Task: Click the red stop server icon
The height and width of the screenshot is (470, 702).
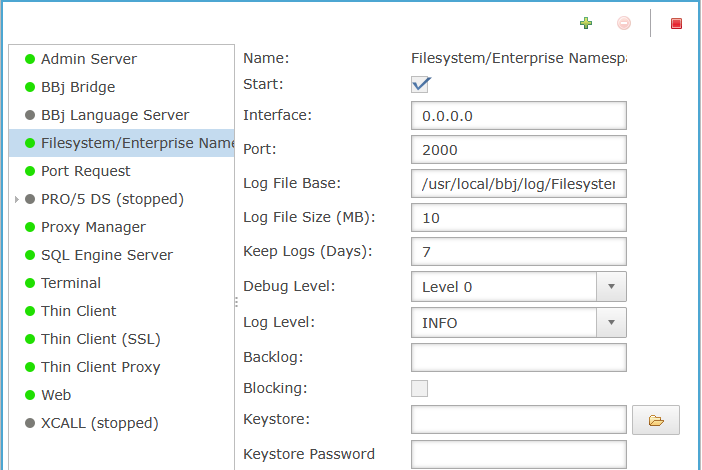Action: [676, 23]
